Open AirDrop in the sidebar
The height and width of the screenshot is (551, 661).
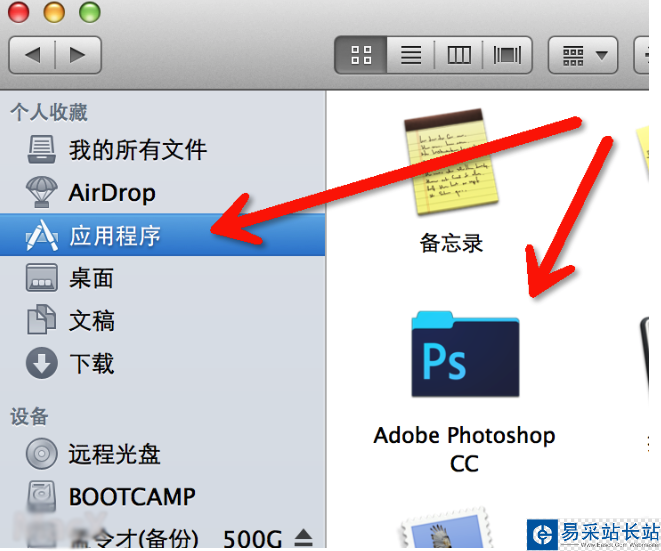[162, 193]
